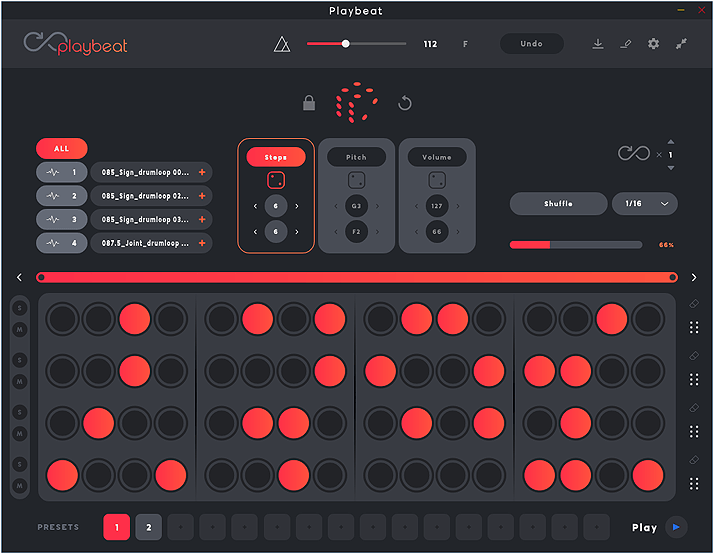Screen dimensions: 713x553
Task: Toggle the padlock lock icon
Action: tap(309, 103)
